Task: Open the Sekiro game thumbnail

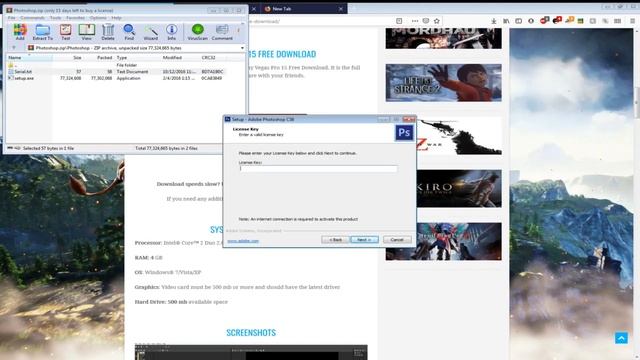Action: coord(459,189)
